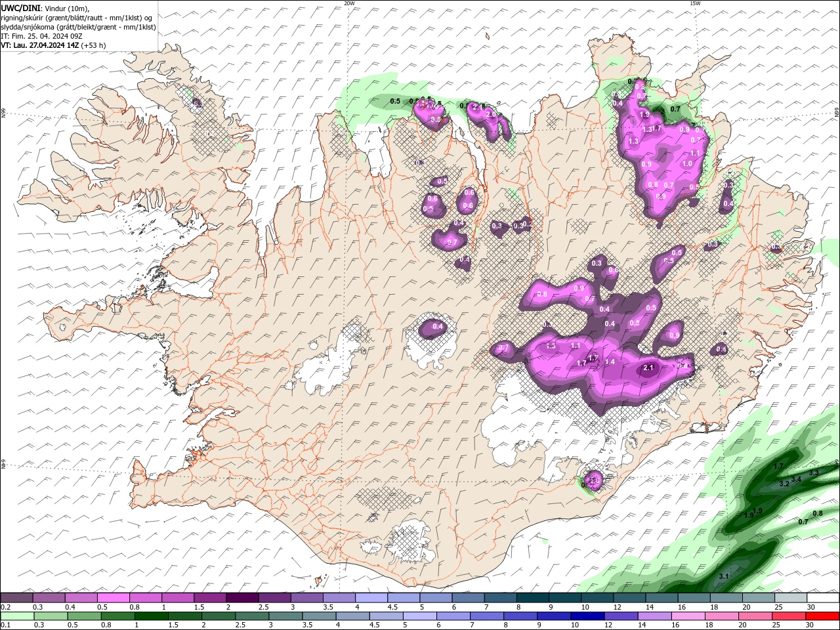Pick the darkest purple 2 snow swatch

click(x=242, y=598)
